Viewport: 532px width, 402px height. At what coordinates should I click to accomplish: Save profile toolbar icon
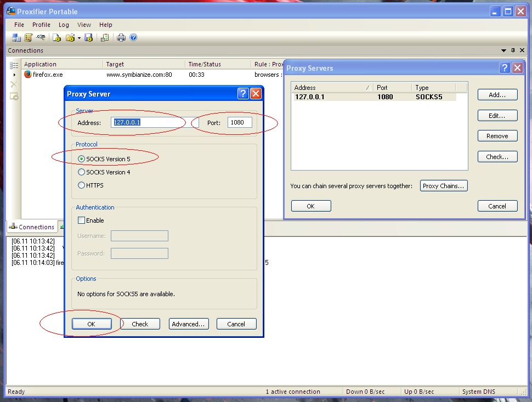(x=88, y=38)
